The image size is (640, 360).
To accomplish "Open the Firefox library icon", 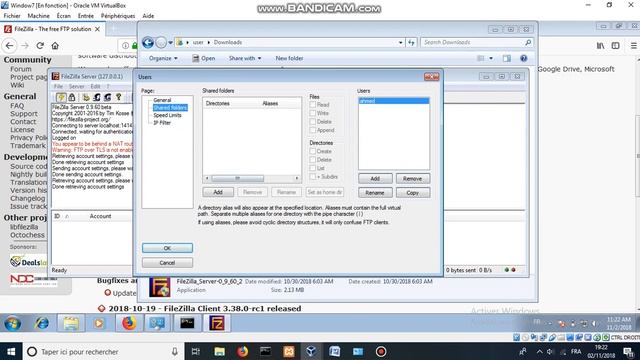I will click(600, 46).
